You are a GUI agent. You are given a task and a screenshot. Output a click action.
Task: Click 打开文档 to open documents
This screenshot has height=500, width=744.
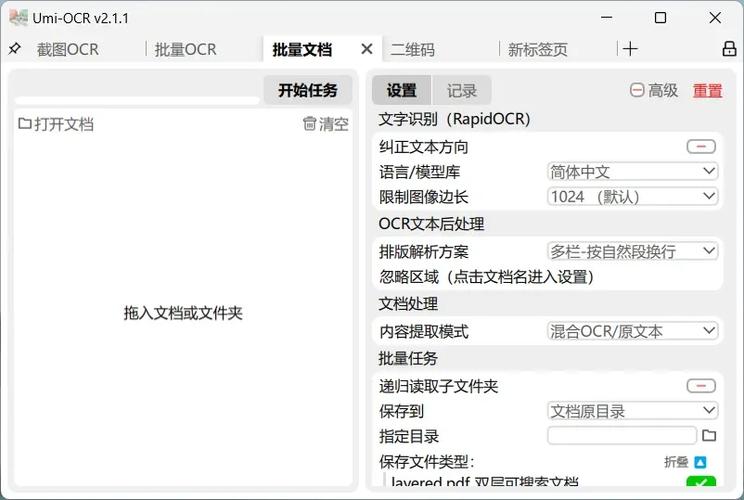[56, 124]
